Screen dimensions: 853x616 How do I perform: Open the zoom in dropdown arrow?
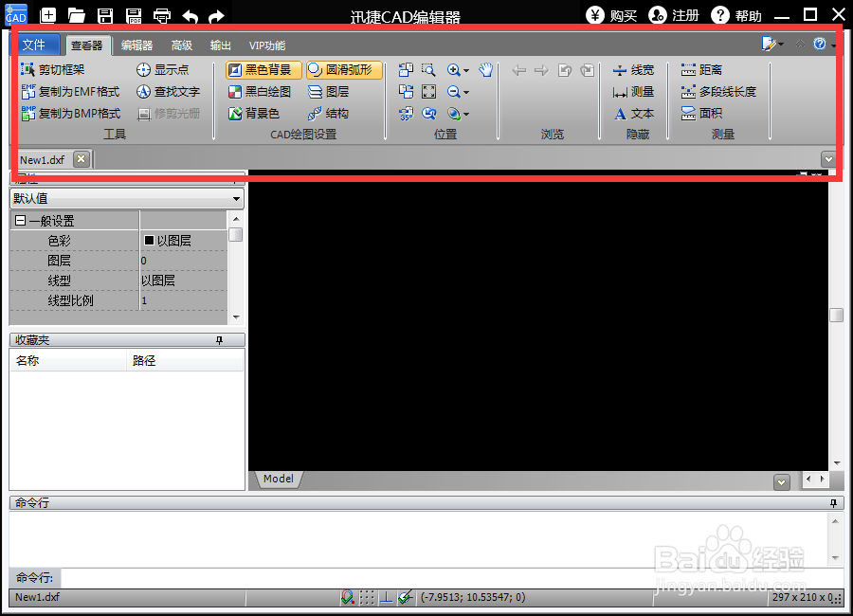coord(466,71)
